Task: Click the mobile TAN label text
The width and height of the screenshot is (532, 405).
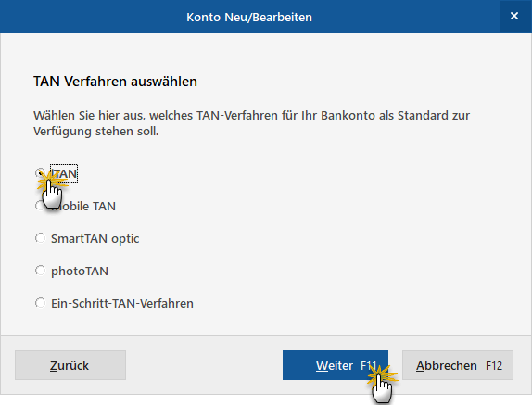Action: tap(83, 206)
